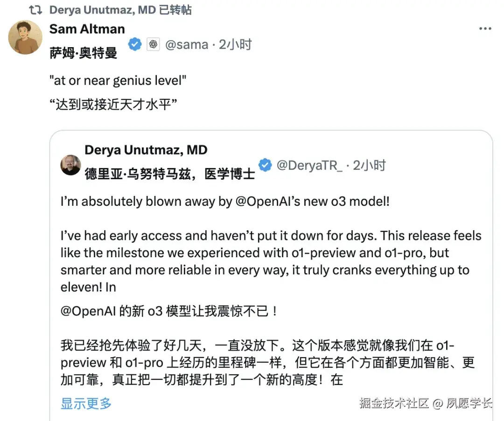Click Sam Altman's display name
Screen dimensions: 504x421
[86, 29]
